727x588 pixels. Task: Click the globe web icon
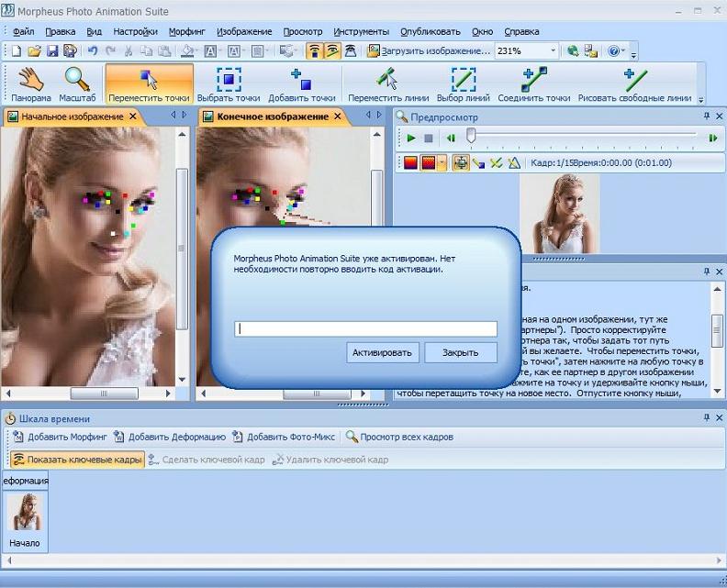573,51
